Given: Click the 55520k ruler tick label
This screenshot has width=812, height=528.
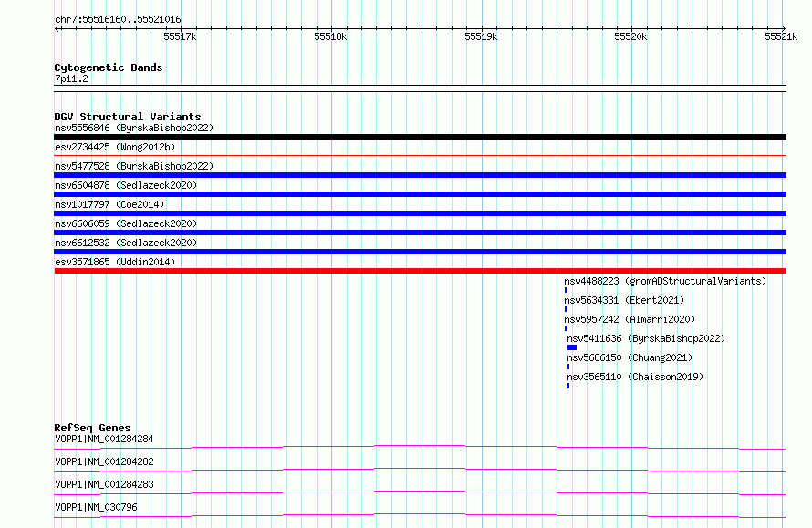Looking at the screenshot, I should 630,36.
